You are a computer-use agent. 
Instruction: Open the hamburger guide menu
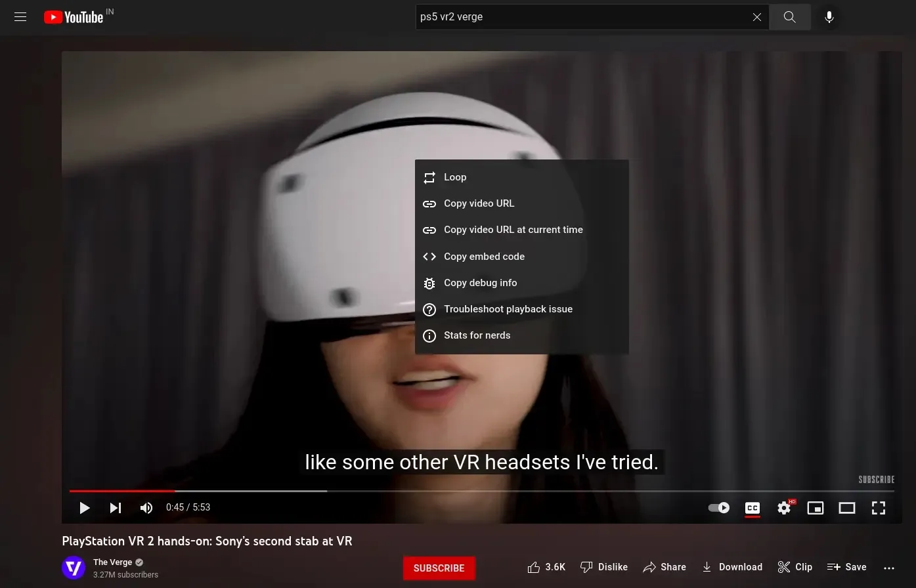(x=20, y=17)
